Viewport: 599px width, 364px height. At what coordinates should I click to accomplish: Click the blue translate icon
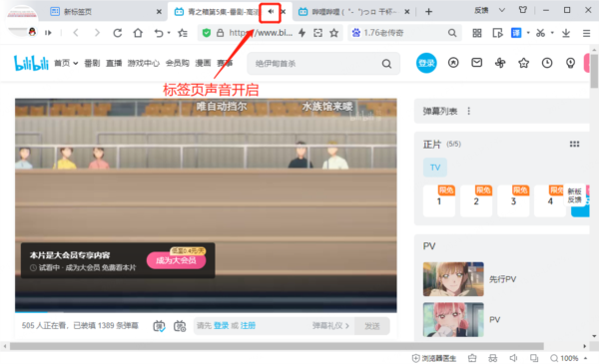coord(516,33)
